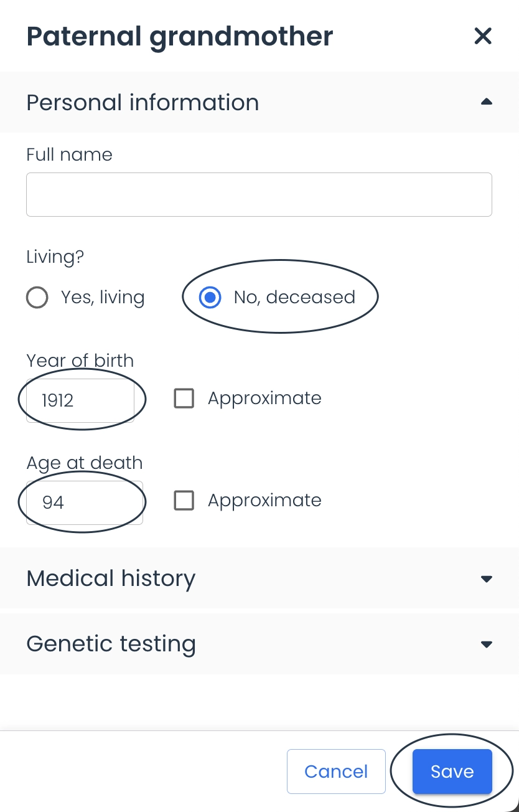Image resolution: width=519 pixels, height=812 pixels.
Task: Click the Personal information section heading
Action: pyautogui.click(x=143, y=102)
